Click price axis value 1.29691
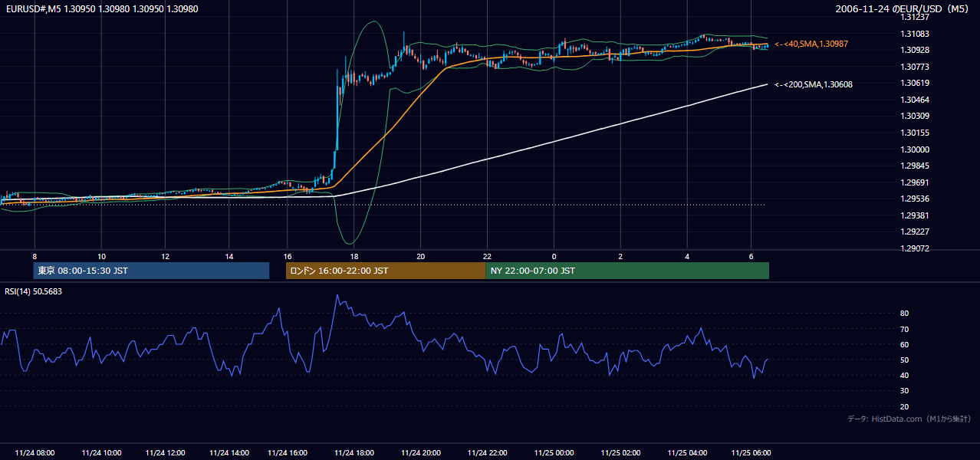 [916, 182]
